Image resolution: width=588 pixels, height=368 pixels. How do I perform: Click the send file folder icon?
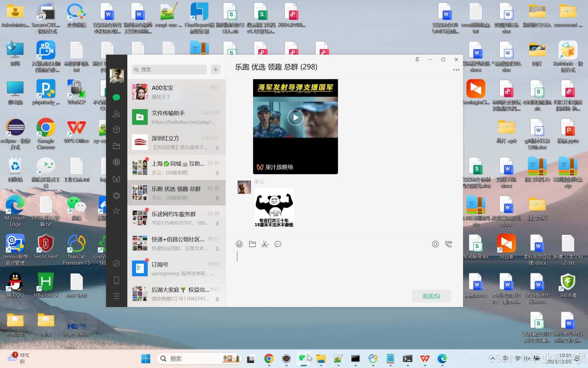252,244
